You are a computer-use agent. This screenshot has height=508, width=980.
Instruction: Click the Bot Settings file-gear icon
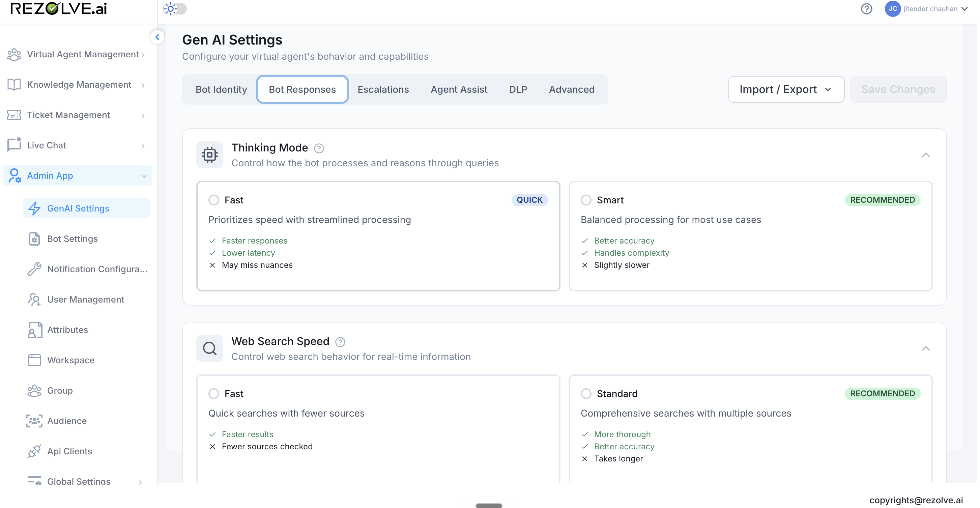[34, 238]
